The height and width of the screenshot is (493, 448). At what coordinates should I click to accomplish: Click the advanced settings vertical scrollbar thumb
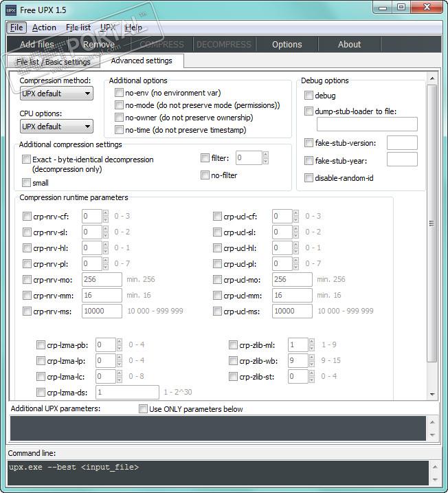[x=432, y=223]
